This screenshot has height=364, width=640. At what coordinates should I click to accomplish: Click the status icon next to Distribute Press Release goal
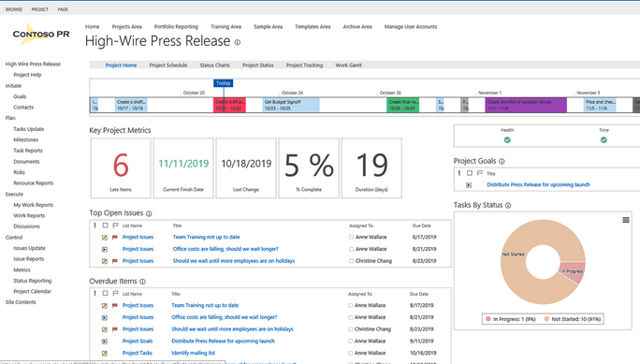coord(469,185)
